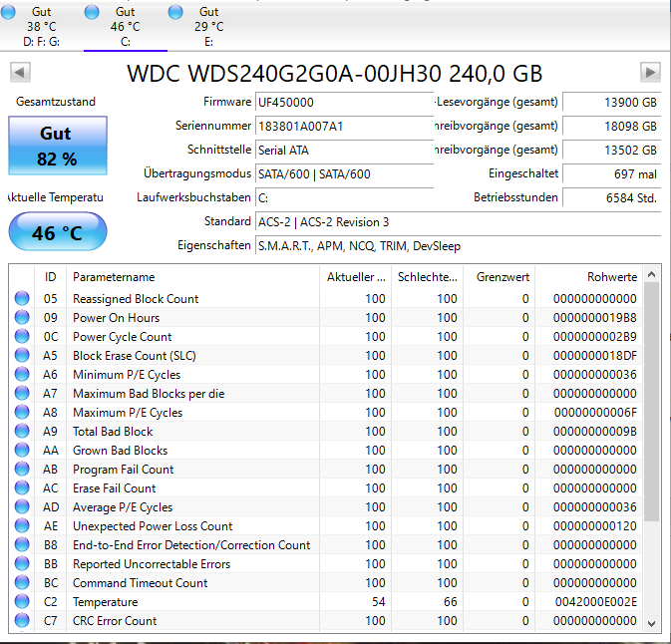Click the status orb for Maximum Bad Blocks per die
671x644 pixels.
[x=22, y=393]
